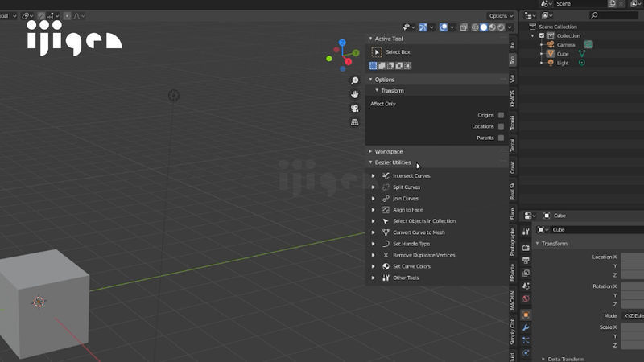The image size is (644, 362).
Task: Switch to rendered shading mode
Action: point(501,27)
